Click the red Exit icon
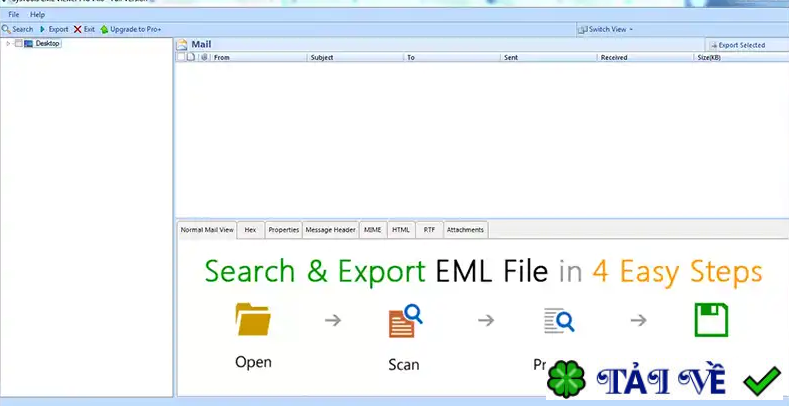This screenshot has height=406, width=789. [77, 29]
